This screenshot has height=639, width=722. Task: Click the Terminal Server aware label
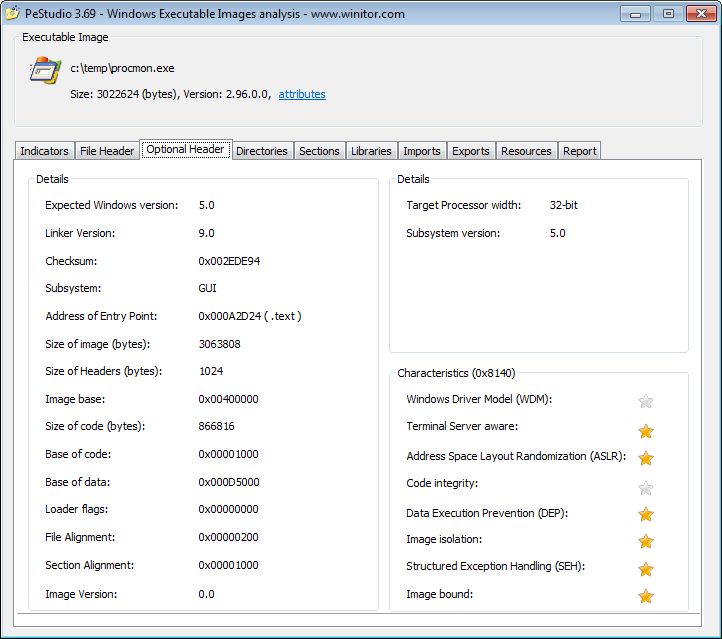[x=462, y=426]
